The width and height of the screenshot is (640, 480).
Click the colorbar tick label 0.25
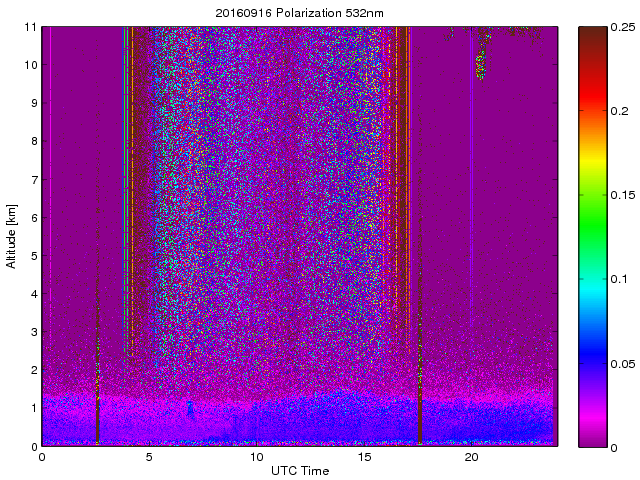click(x=621, y=27)
